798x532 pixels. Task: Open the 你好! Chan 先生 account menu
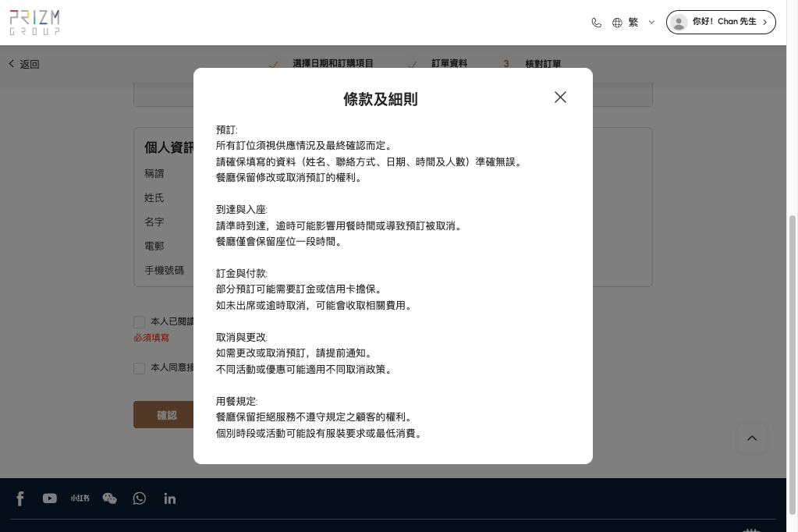[x=721, y=22]
